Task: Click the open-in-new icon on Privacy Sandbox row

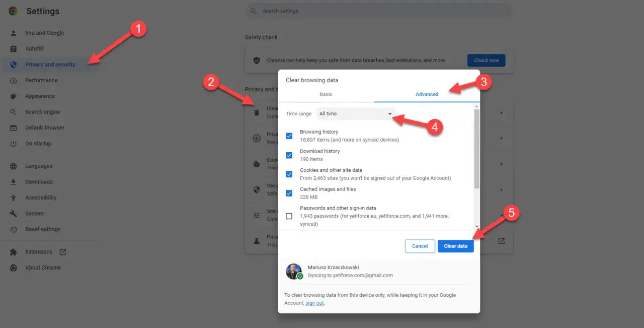Action: point(501,241)
